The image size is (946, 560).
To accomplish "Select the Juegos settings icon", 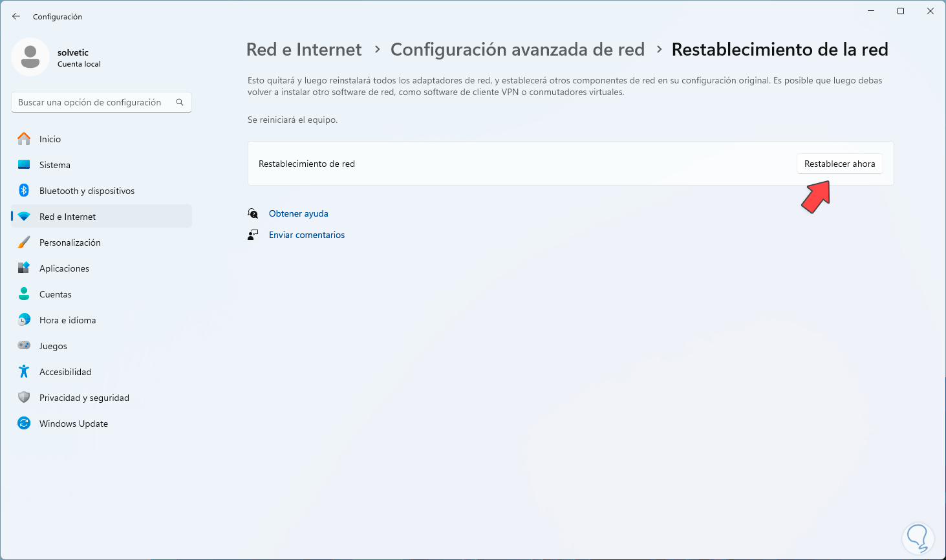I will (x=26, y=345).
